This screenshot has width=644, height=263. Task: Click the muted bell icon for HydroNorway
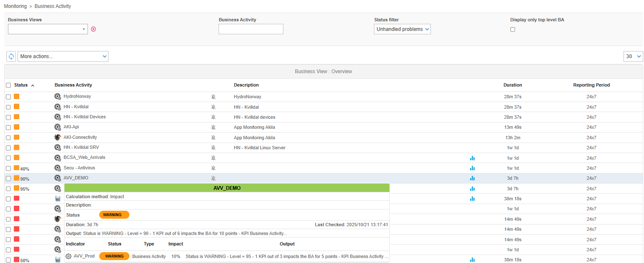pos(213,97)
